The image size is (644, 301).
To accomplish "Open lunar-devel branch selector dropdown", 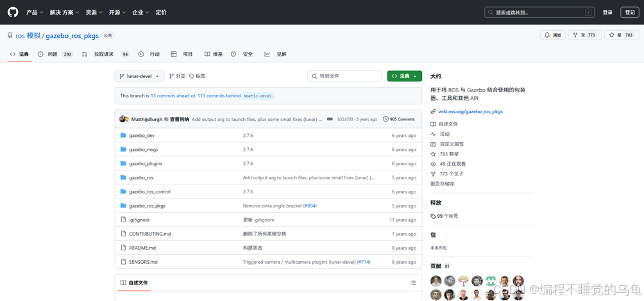I will click(139, 76).
